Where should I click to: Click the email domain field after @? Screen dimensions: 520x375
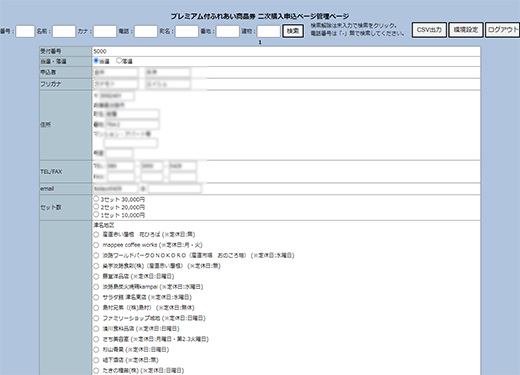pos(175,189)
